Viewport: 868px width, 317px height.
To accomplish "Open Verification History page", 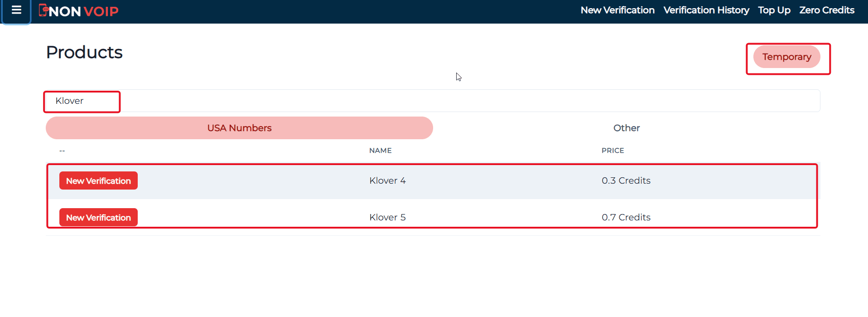I will click(x=706, y=10).
